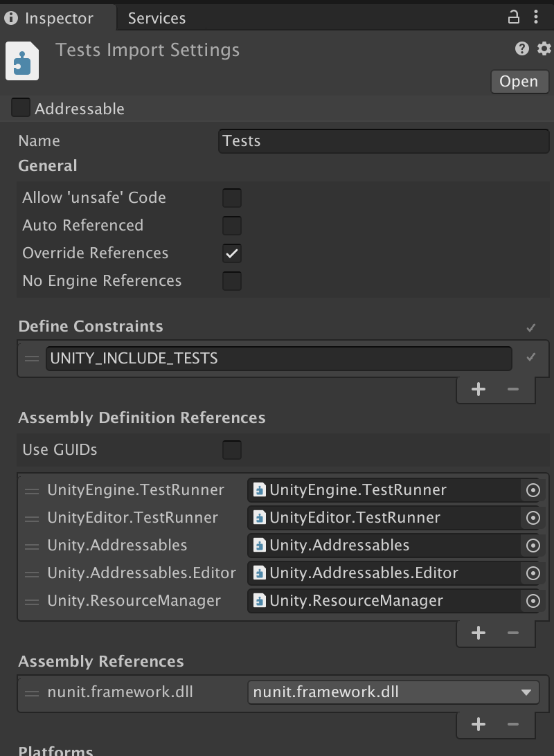Uncheck Override References
This screenshot has width=554, height=756.
232,253
